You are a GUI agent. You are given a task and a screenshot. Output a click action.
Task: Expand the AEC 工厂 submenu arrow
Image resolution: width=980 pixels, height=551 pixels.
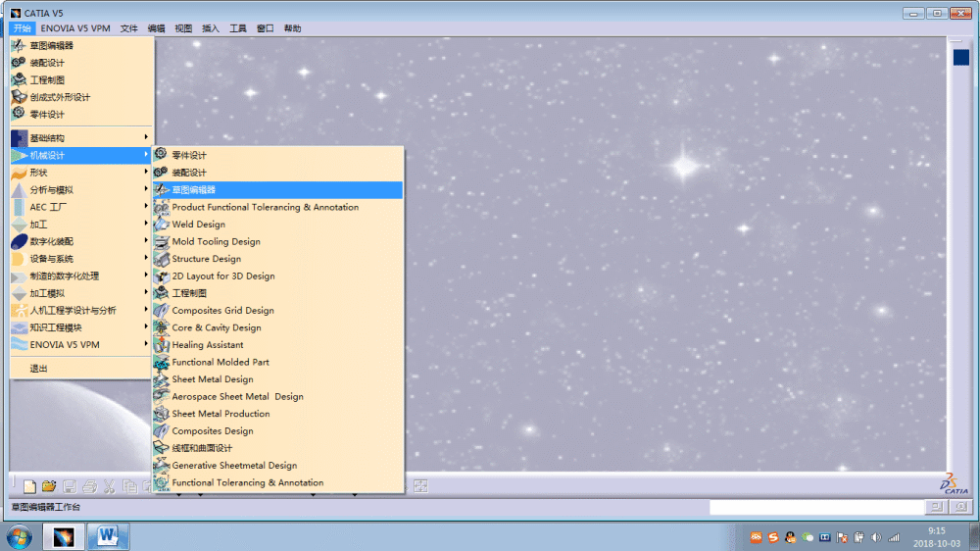146,206
